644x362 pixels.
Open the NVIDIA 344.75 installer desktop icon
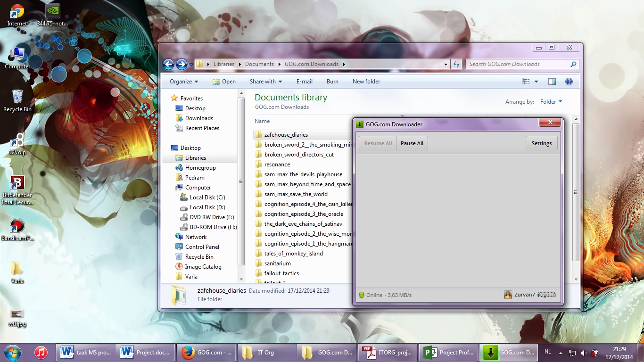52,15
